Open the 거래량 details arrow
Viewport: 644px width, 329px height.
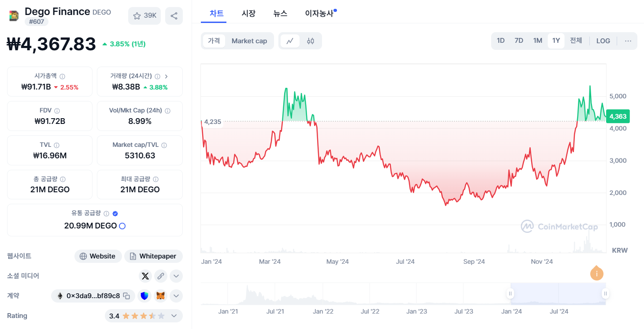coord(167,76)
